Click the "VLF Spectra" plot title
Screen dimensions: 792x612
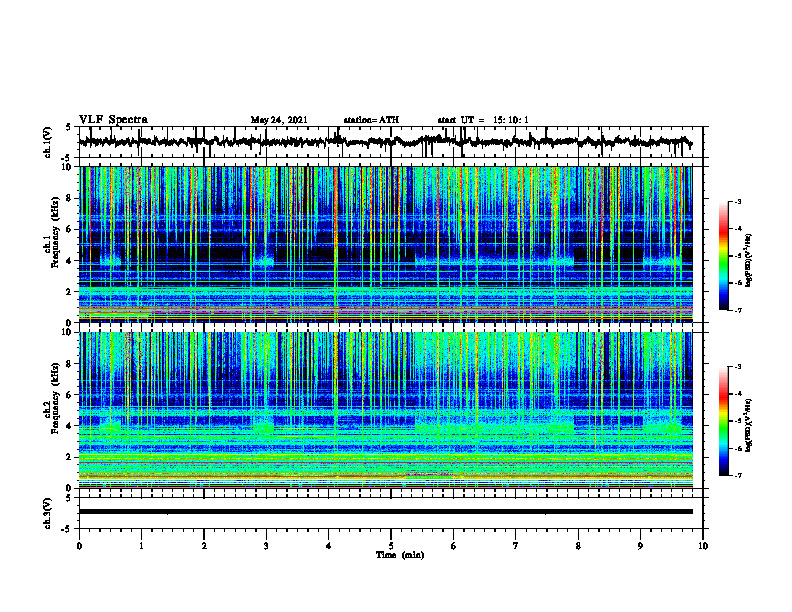click(113, 120)
